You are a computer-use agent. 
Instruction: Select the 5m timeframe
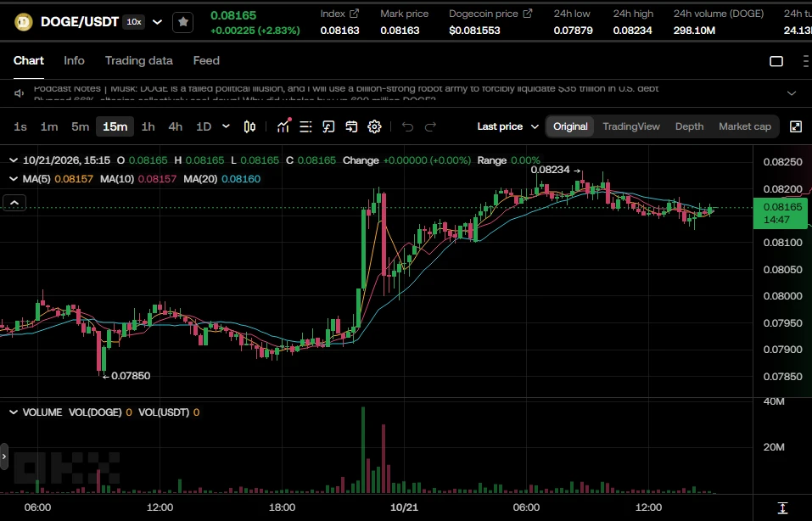click(81, 126)
